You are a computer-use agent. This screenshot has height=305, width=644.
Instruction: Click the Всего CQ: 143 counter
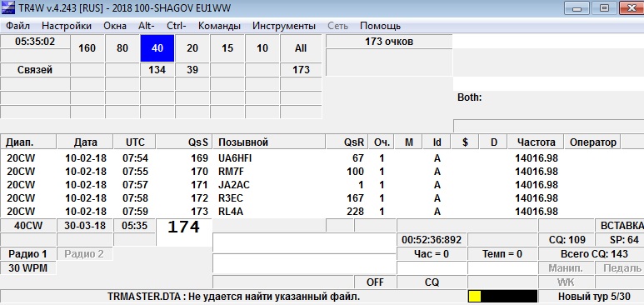pos(592,254)
